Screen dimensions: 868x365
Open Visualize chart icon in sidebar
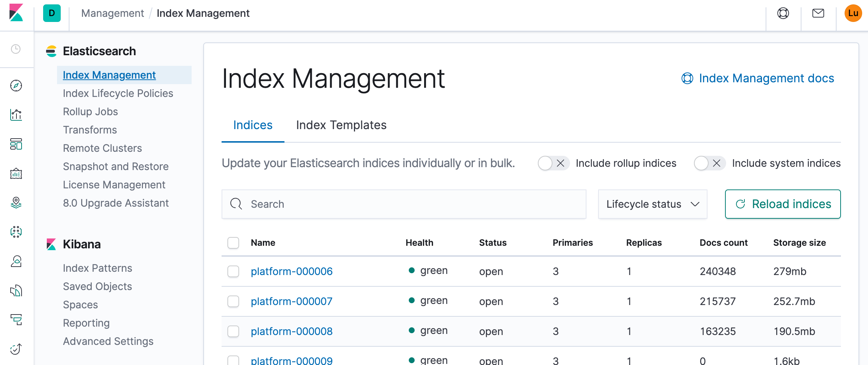coord(16,115)
